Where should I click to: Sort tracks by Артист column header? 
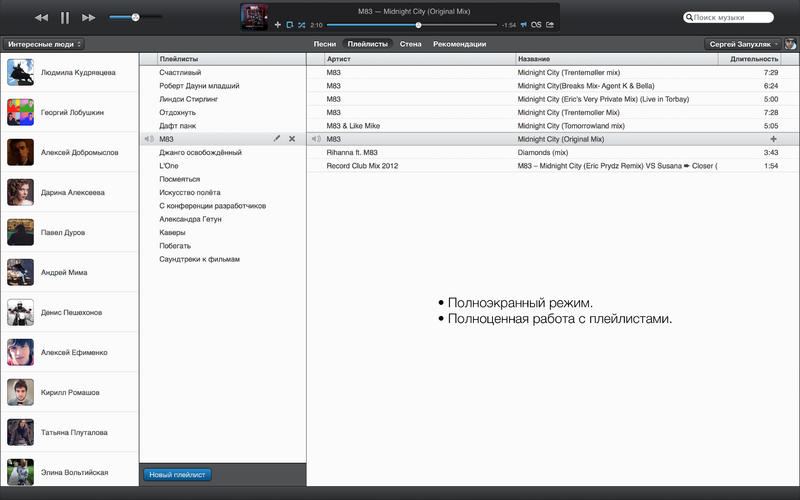[x=420, y=59]
